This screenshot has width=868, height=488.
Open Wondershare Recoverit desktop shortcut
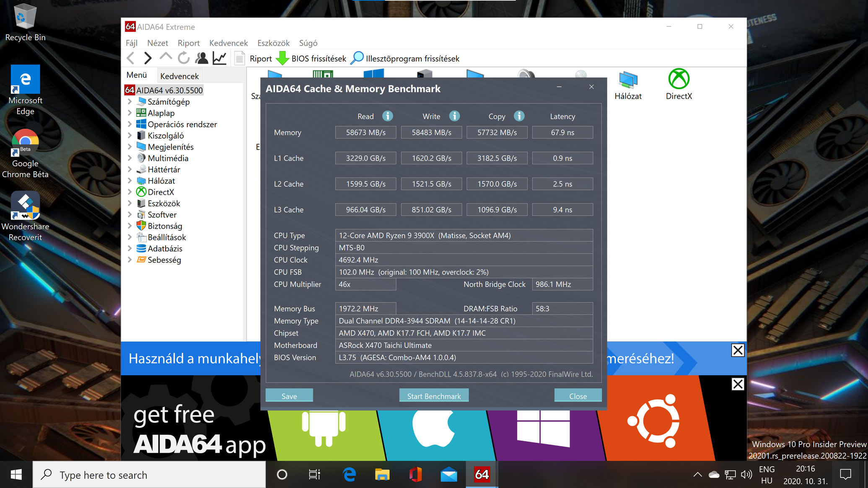tap(25, 217)
